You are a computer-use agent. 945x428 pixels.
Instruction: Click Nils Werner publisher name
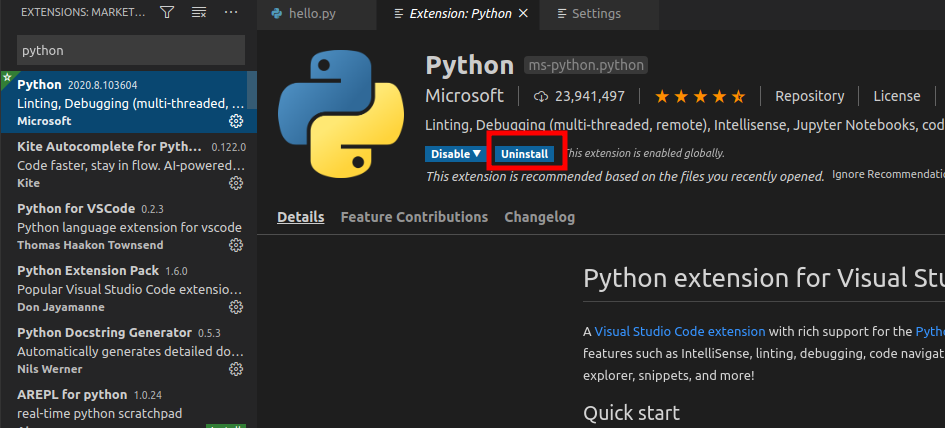coord(49,369)
